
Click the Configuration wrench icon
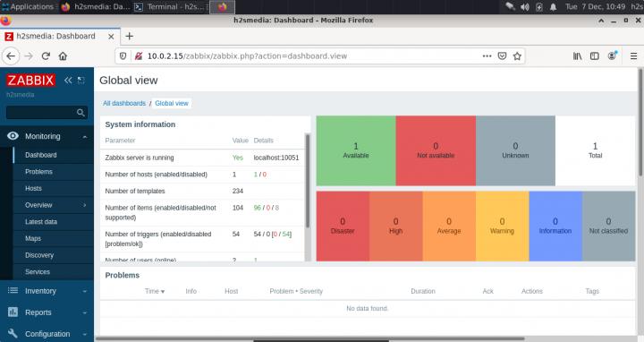(x=13, y=333)
